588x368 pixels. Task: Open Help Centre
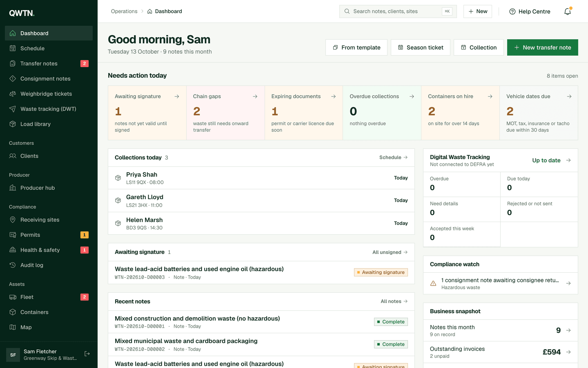(x=530, y=11)
